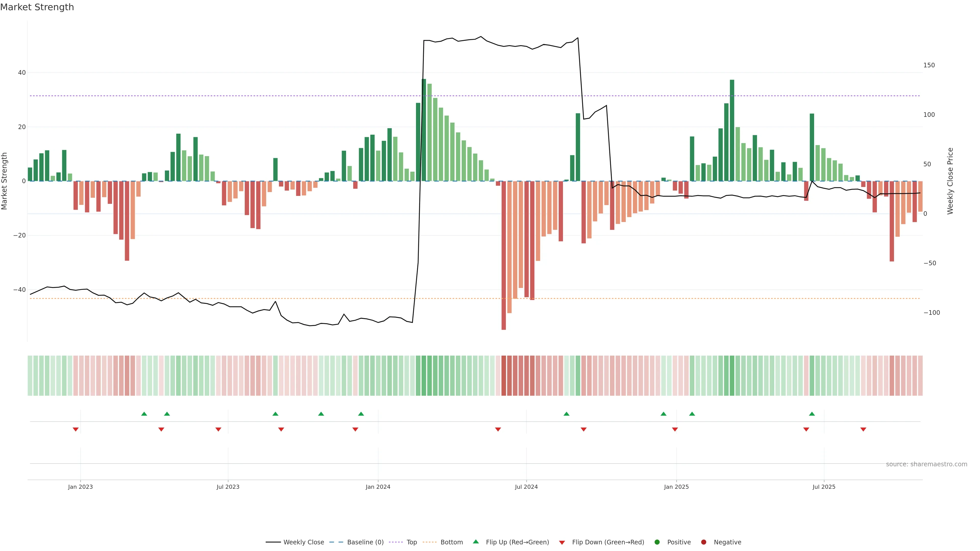Click the dark red Negative legend circle

[x=703, y=542]
